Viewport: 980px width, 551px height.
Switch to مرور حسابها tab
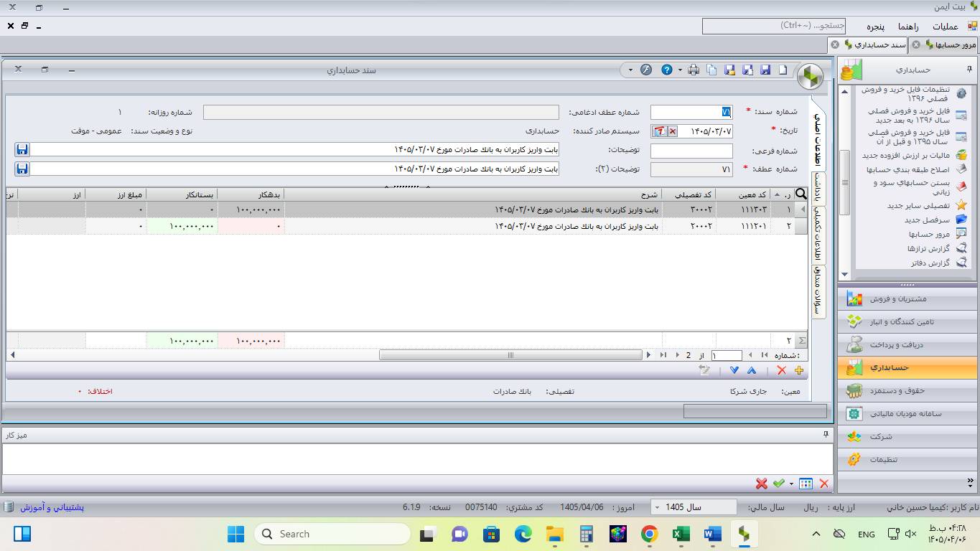[945, 44]
